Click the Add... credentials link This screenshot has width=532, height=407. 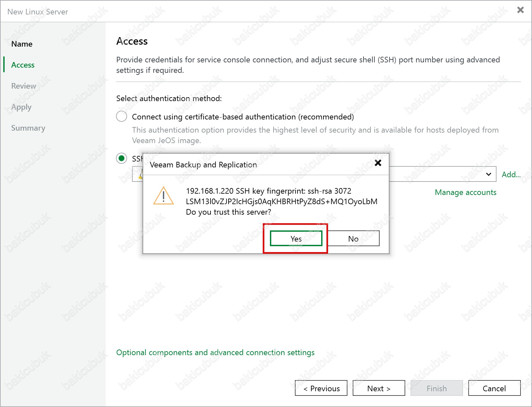511,175
